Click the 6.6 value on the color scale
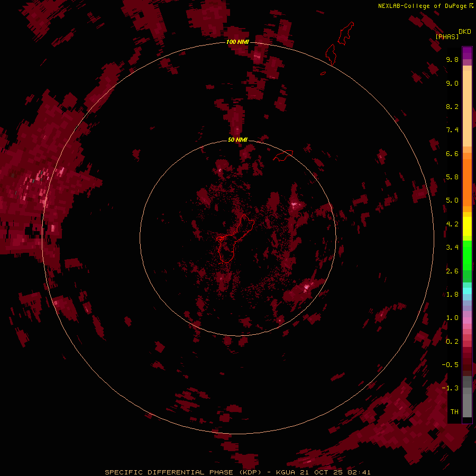 [452, 153]
